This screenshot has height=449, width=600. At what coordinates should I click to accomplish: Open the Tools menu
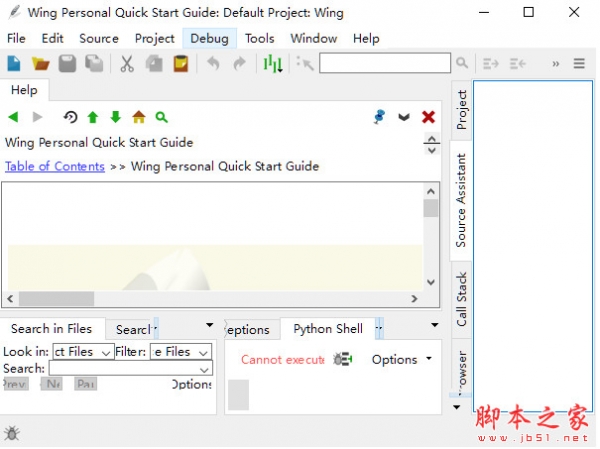(259, 39)
